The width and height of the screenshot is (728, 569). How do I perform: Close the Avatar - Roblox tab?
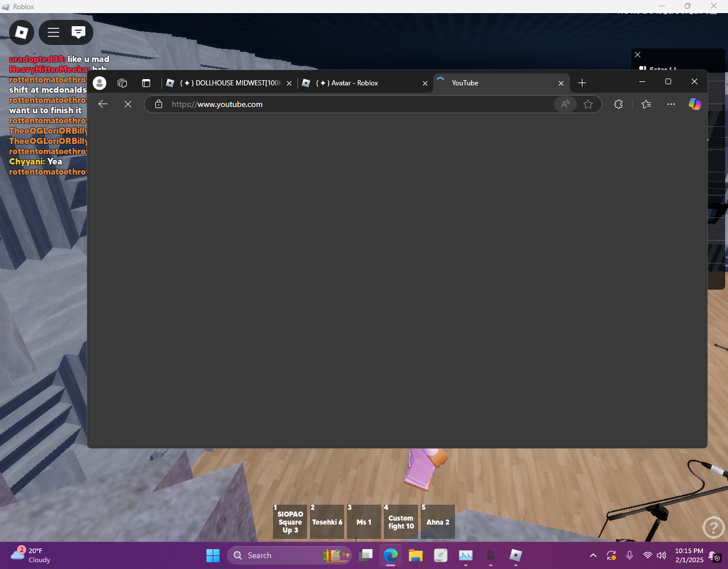[x=425, y=83]
